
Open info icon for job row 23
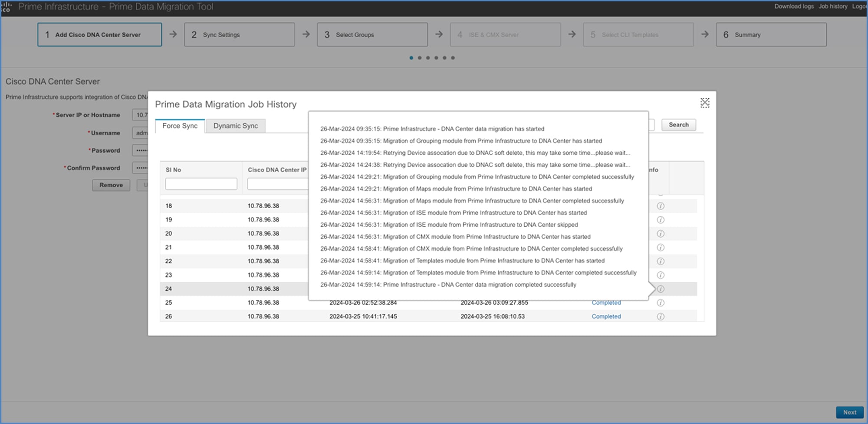661,275
